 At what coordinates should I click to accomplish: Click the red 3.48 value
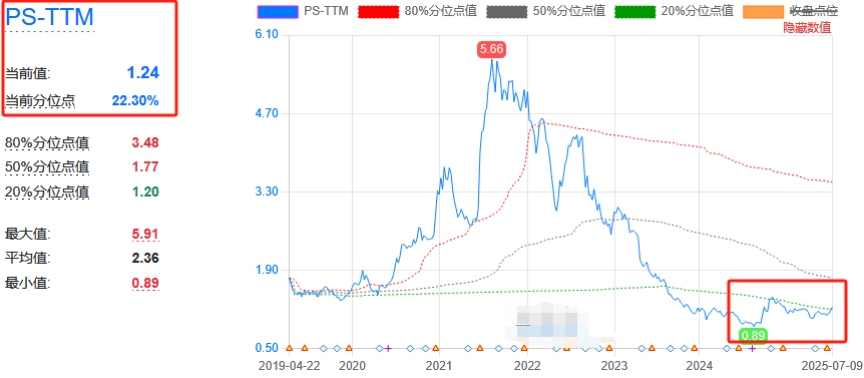145,143
